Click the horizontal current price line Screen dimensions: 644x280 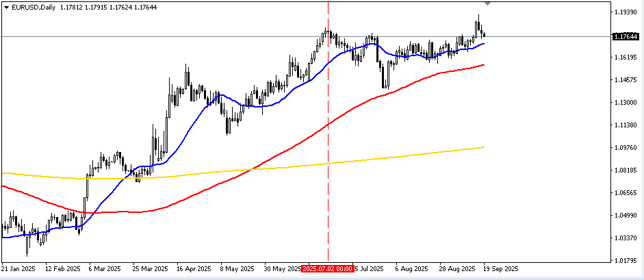[x=205, y=36]
